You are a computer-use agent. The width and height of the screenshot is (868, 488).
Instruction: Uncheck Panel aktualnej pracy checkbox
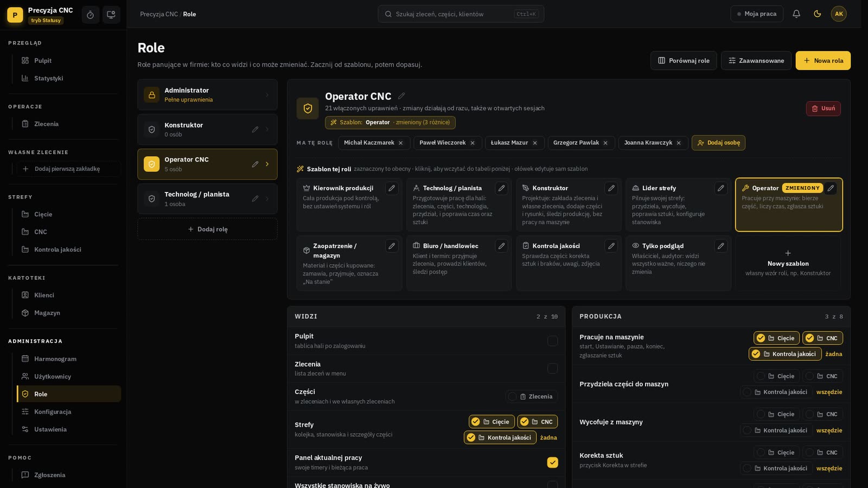(552, 463)
